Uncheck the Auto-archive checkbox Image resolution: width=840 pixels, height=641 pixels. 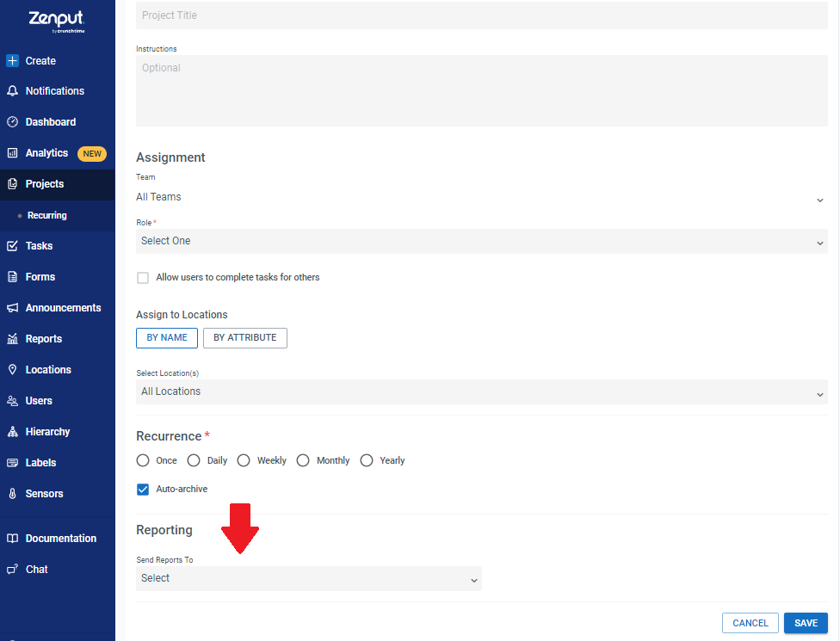point(143,490)
